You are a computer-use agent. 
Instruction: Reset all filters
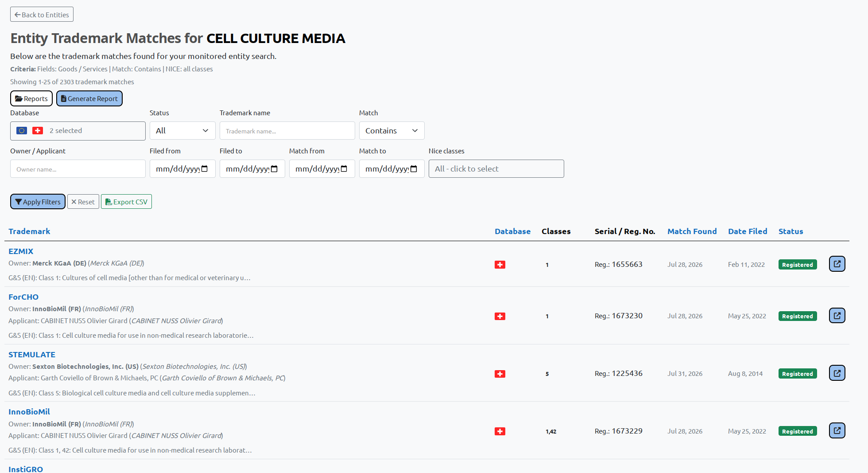(83, 202)
